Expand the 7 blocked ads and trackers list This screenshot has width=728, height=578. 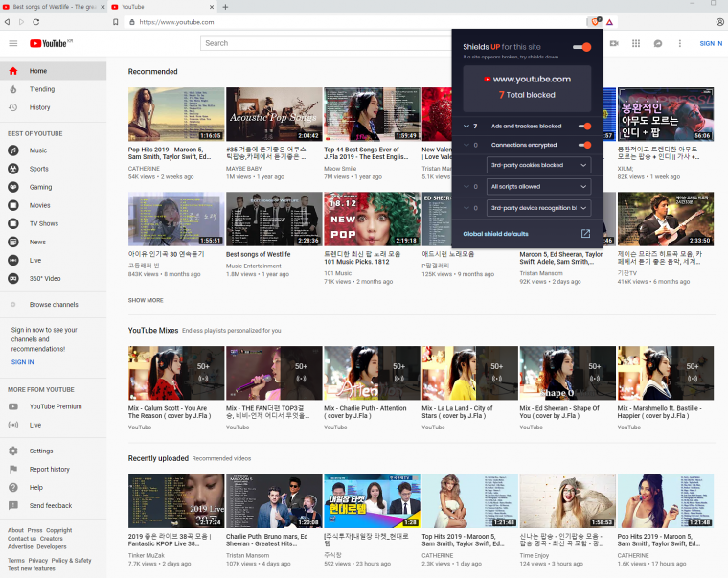pyautogui.click(x=466, y=126)
